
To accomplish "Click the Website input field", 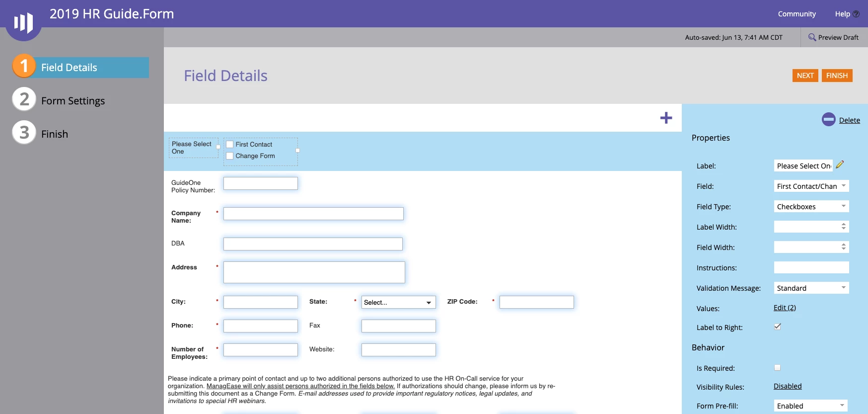I will (x=399, y=350).
